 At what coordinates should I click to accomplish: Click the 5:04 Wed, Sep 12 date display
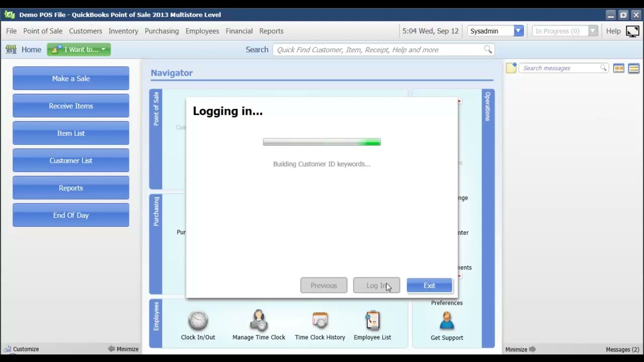(x=431, y=31)
